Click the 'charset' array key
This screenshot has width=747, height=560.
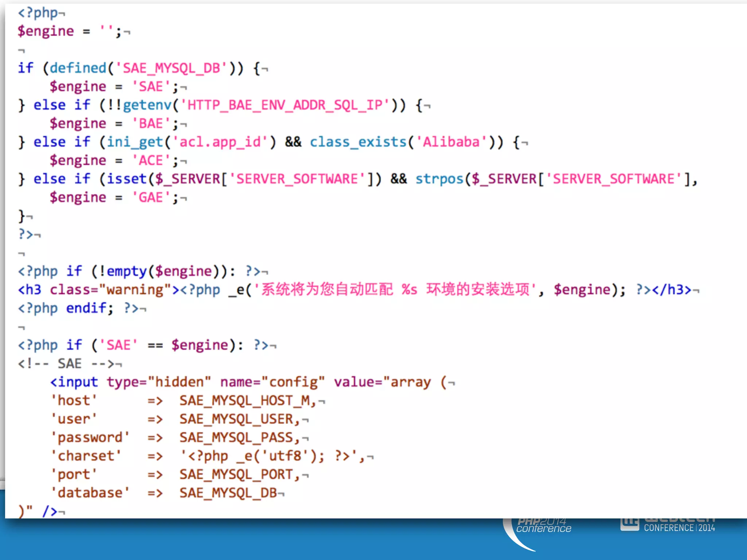[86, 456]
